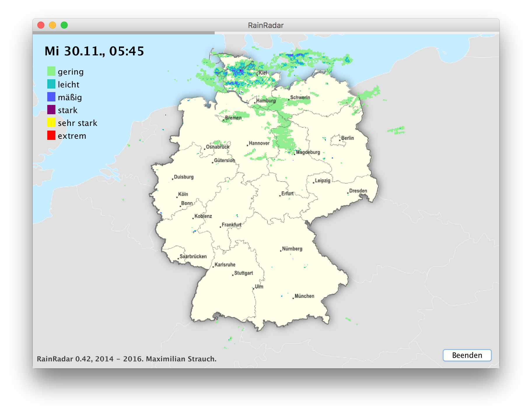This screenshot has width=532, height=415.
Task: Click Koblenz city label
Action: click(203, 216)
